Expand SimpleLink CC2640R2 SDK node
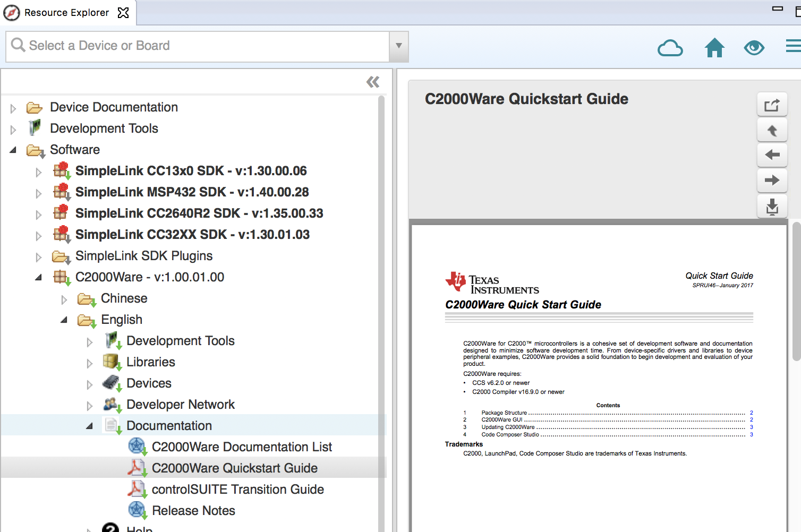Screen dimensions: 801x532 [38, 214]
